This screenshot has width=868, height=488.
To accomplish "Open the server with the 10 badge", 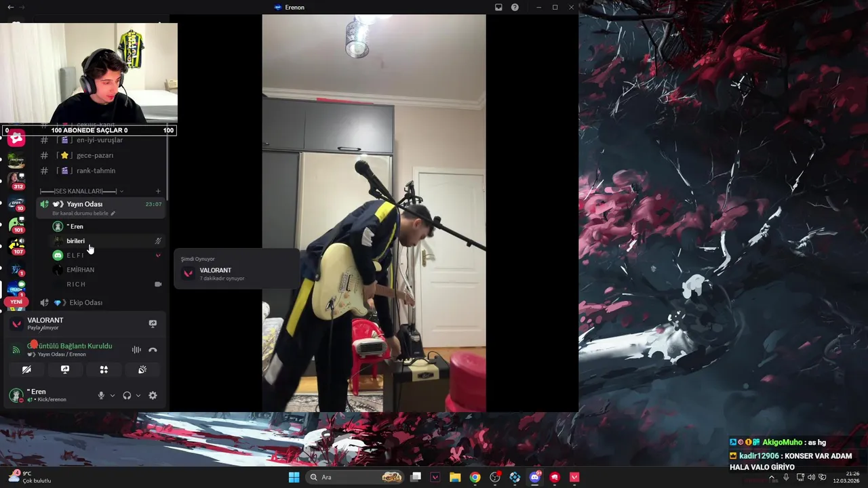I will tap(16, 203).
